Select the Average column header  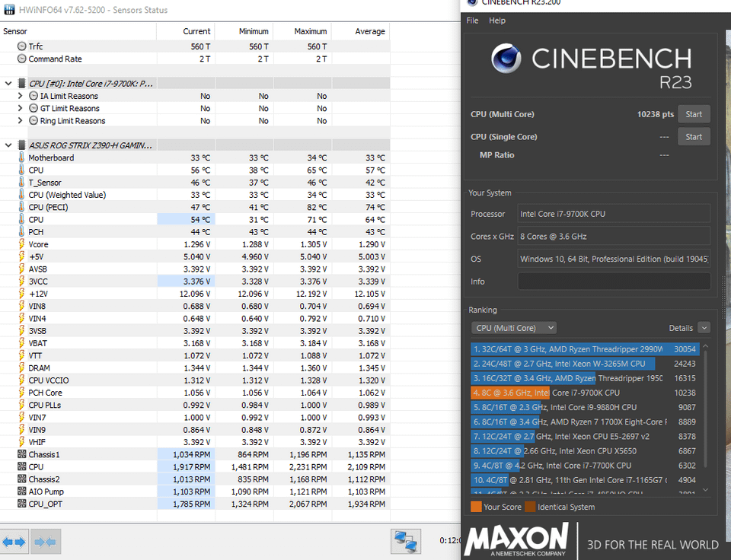(360, 31)
